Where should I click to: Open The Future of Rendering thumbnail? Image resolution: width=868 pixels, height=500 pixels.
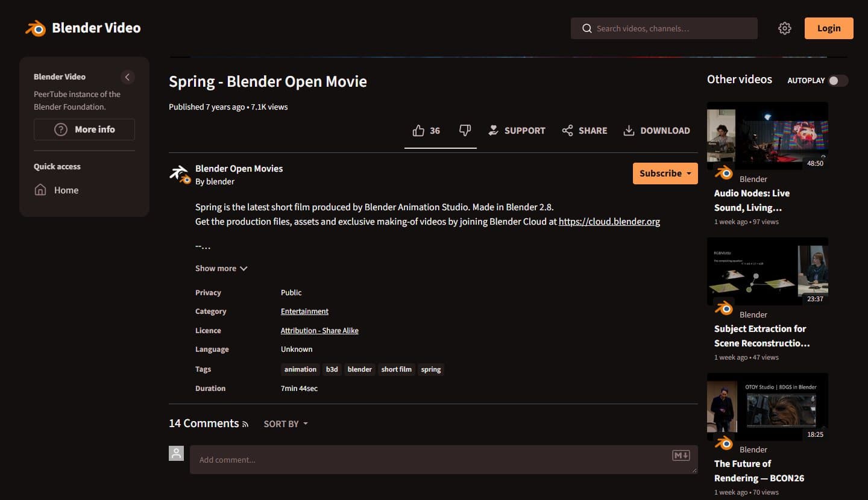(x=767, y=407)
